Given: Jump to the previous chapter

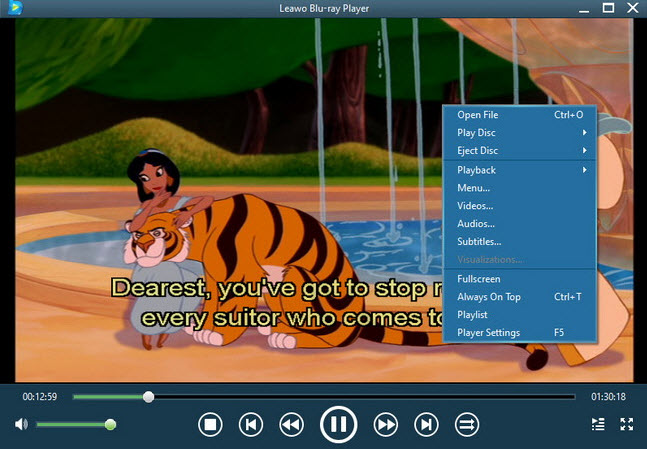Looking at the screenshot, I should [x=251, y=424].
